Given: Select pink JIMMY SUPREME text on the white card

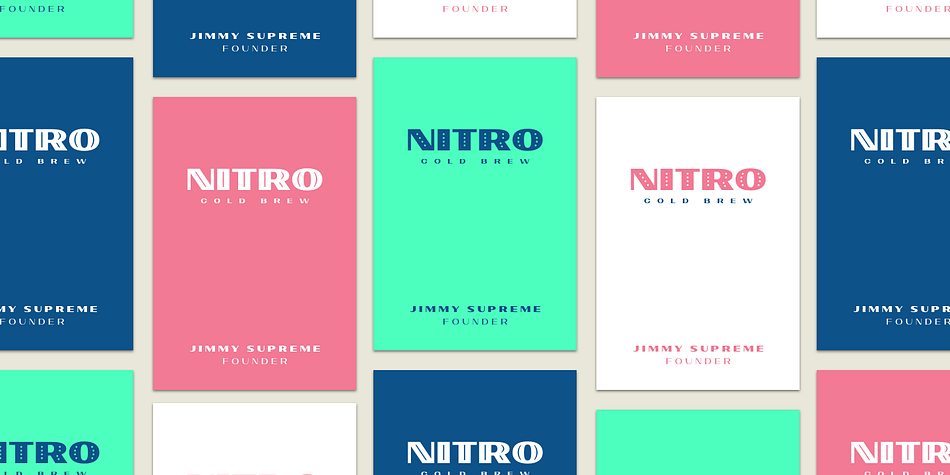Looking at the screenshot, I should [698, 349].
